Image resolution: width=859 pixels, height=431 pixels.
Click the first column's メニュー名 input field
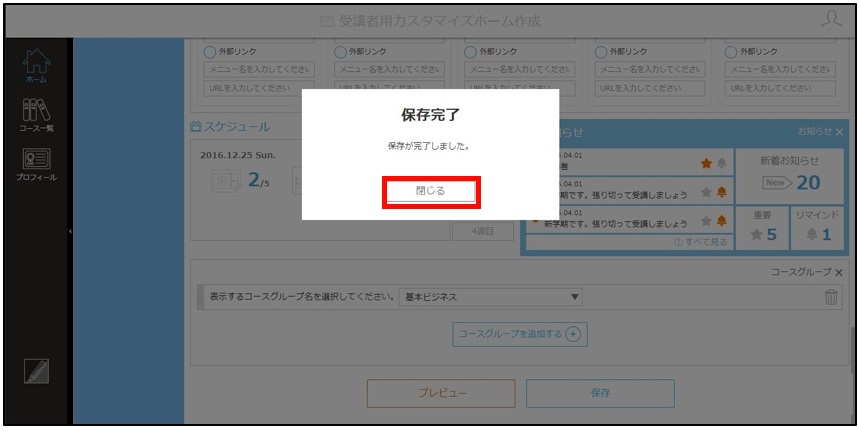(x=260, y=70)
